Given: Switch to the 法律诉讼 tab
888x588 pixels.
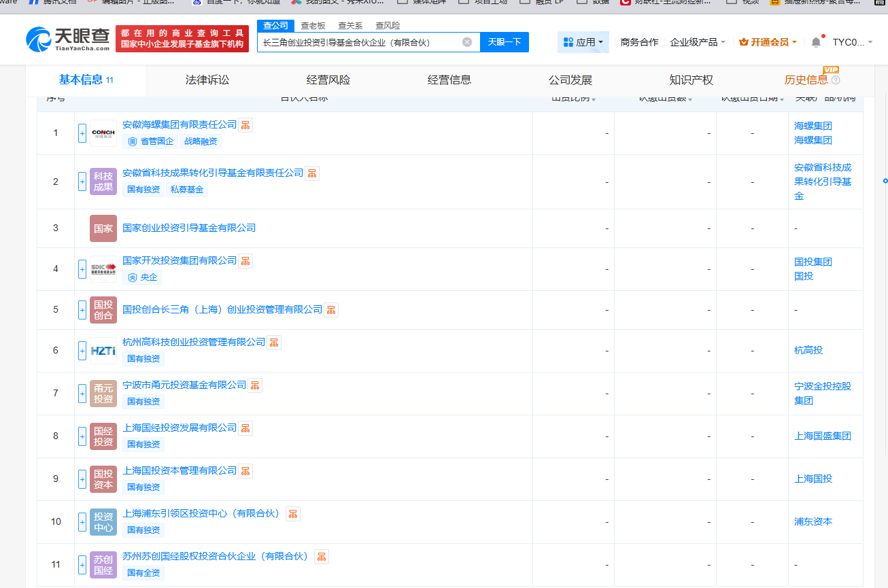Looking at the screenshot, I should [x=207, y=80].
